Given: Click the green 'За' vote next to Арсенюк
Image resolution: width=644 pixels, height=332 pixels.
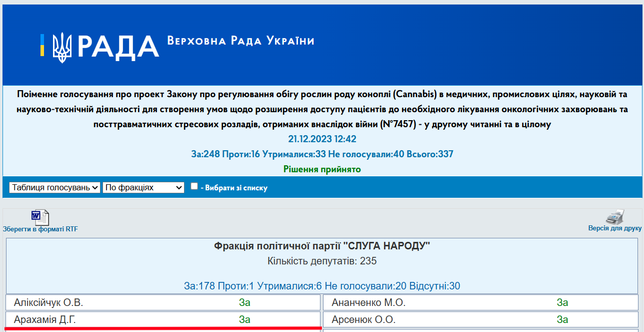Looking at the screenshot, I should tap(562, 319).
